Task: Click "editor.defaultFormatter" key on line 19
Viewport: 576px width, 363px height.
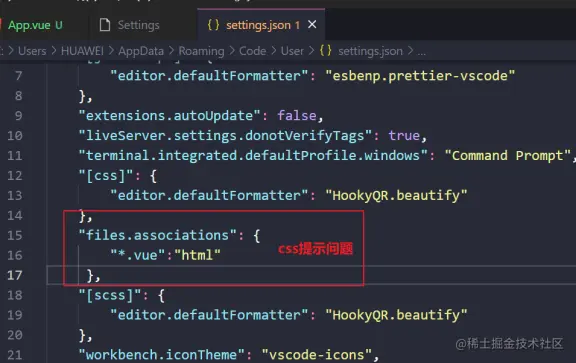Action: point(209,315)
